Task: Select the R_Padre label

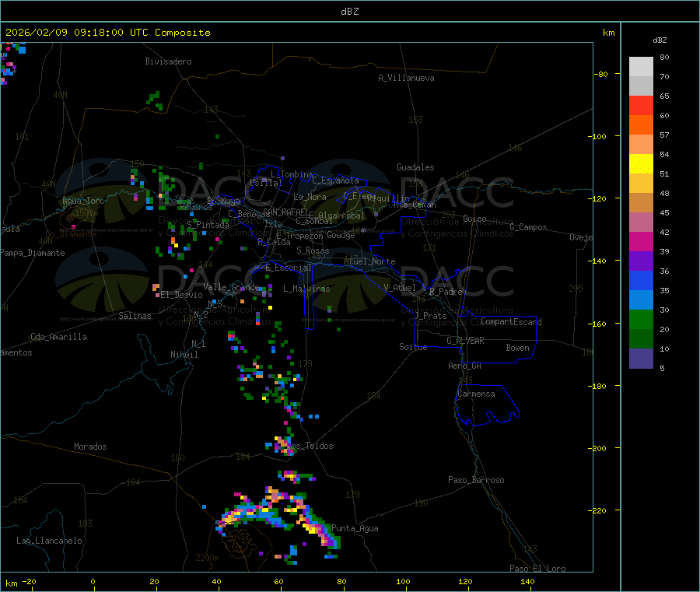Action: point(446,292)
